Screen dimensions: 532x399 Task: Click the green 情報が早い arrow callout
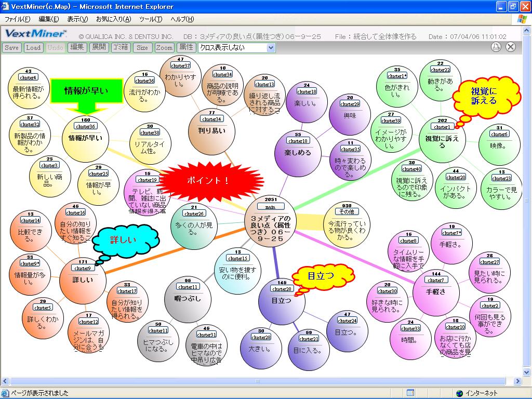[86, 96]
